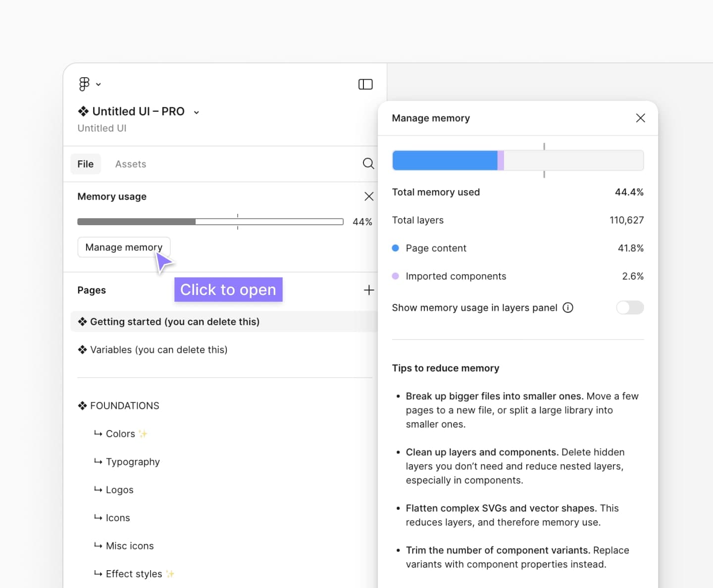Click the blue Page content dot

pos(395,248)
